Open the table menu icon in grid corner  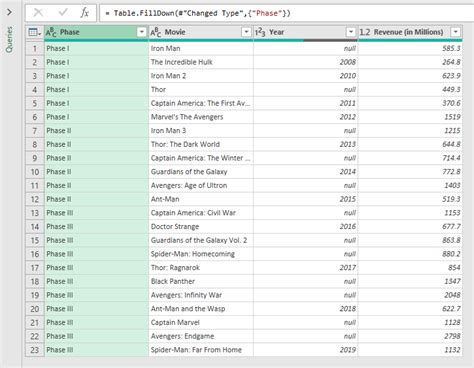pos(35,32)
